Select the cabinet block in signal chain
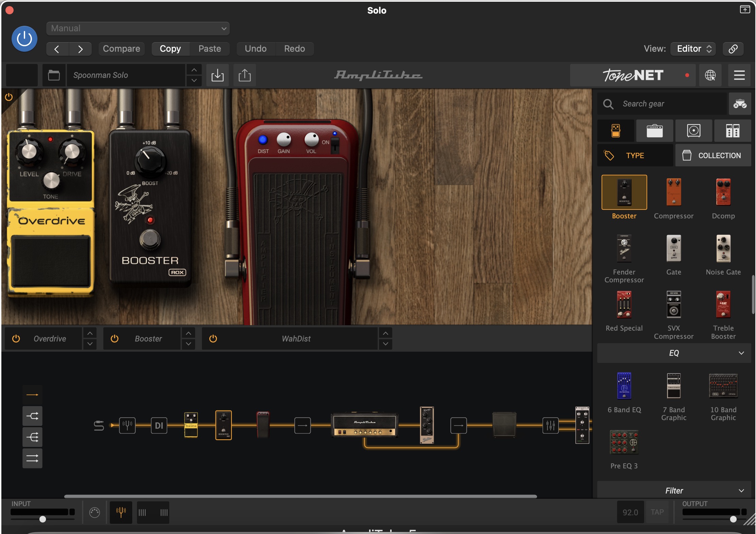Screen dimensions: 756x534 pos(504,424)
